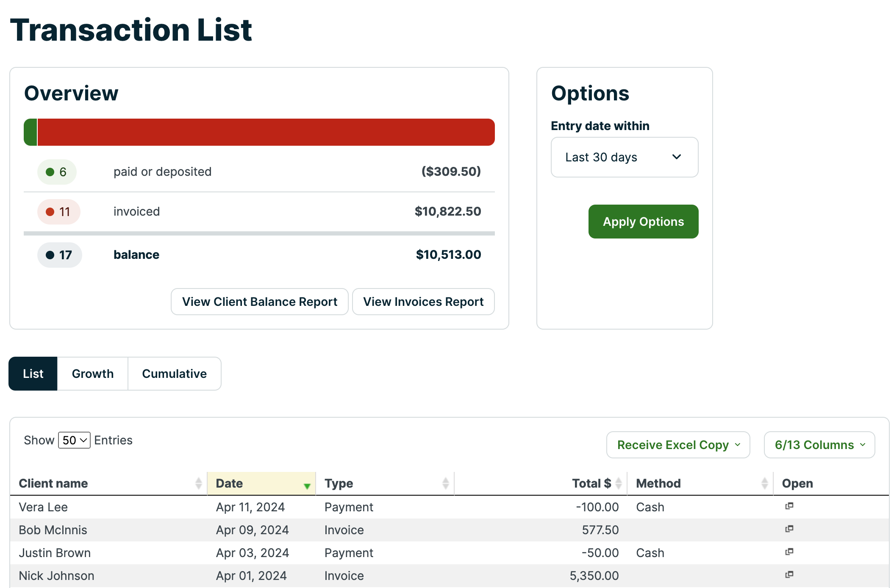Click the Apply Options button
This screenshot has width=894, height=588.
point(643,222)
